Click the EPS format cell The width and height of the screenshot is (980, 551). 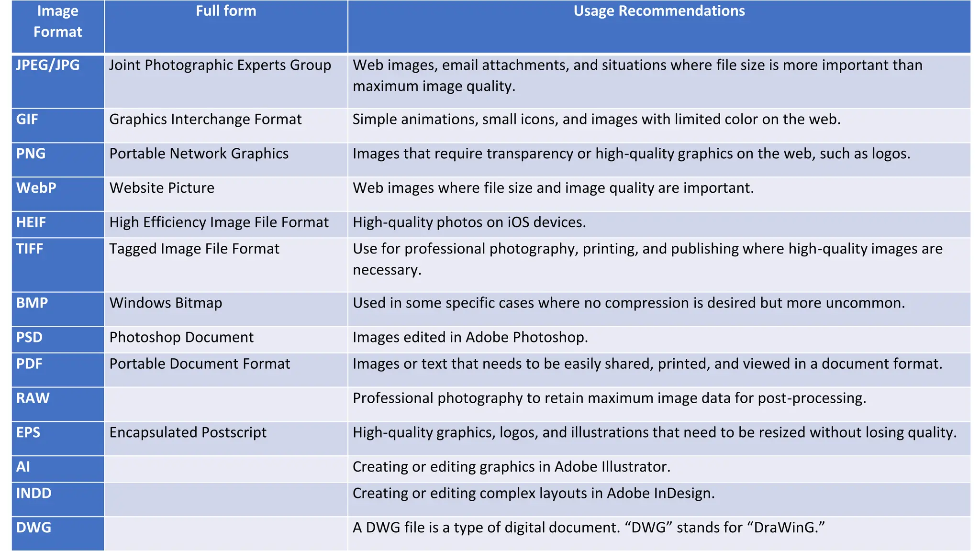click(x=28, y=433)
